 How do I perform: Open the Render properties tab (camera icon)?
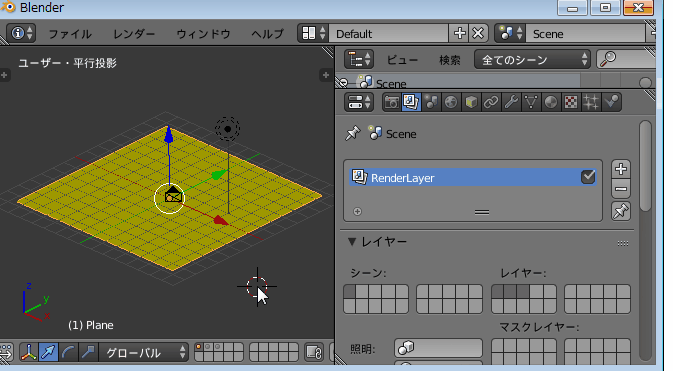(391, 102)
